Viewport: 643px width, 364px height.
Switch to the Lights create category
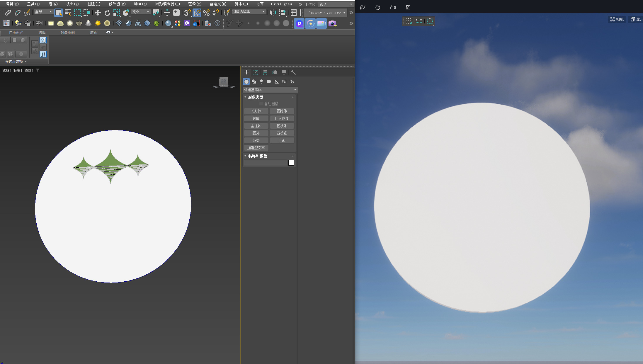261,81
